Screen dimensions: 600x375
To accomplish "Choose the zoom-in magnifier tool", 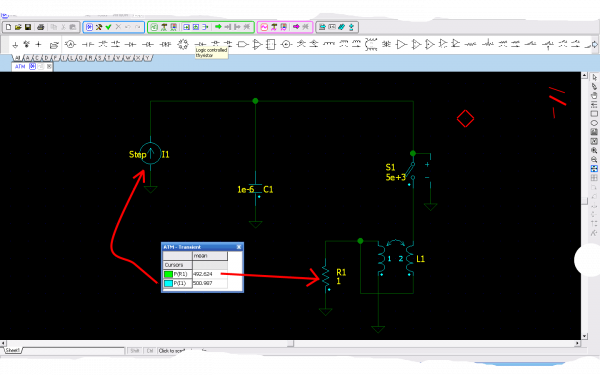I will point(594,150).
